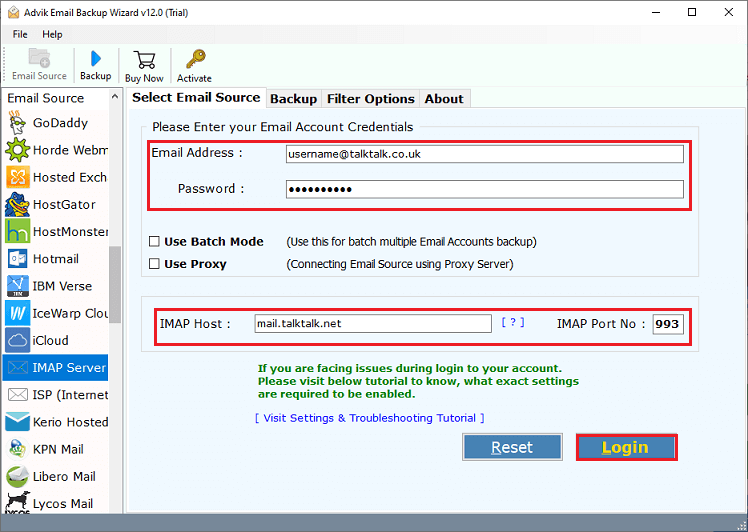Viewport: 748px width, 532px height.
Task: Pick the HostGator mascot icon
Action: [x=17, y=204]
